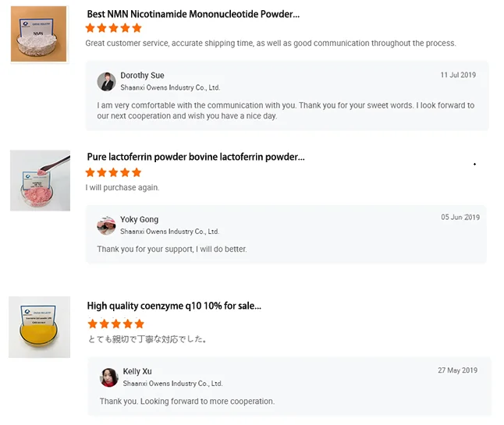Open the NMN powder product thumbnail

38,34
